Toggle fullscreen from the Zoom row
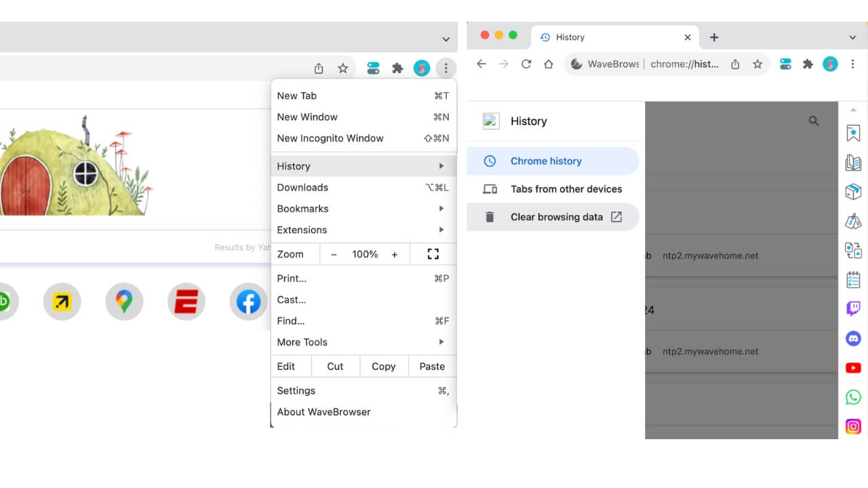Image resolution: width=868 pixels, height=488 pixels. (x=433, y=254)
